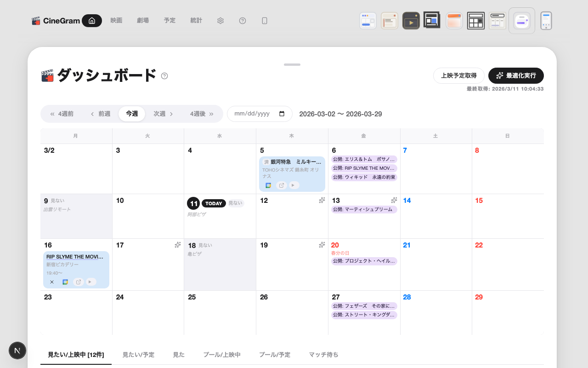Screen dimensions: 588x368
Task: Toggle the 見ない marker on March 18
Action: 205,245
